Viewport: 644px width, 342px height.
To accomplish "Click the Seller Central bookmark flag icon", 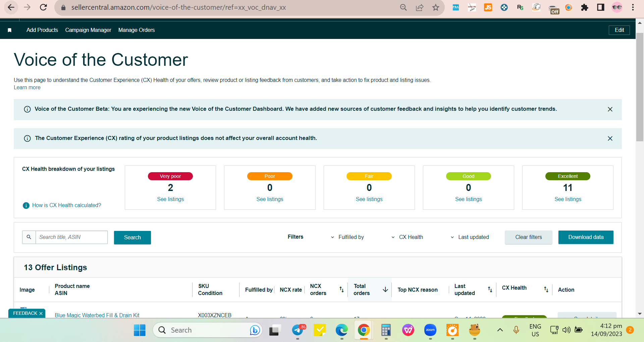I will (10, 30).
